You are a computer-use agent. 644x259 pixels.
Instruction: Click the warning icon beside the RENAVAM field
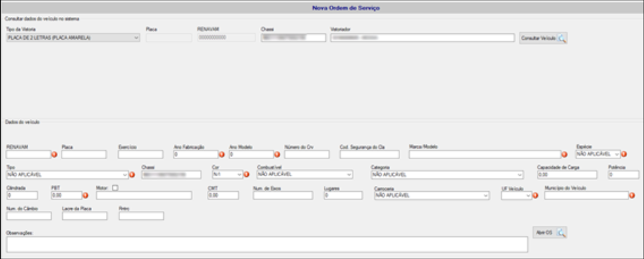(x=54, y=155)
